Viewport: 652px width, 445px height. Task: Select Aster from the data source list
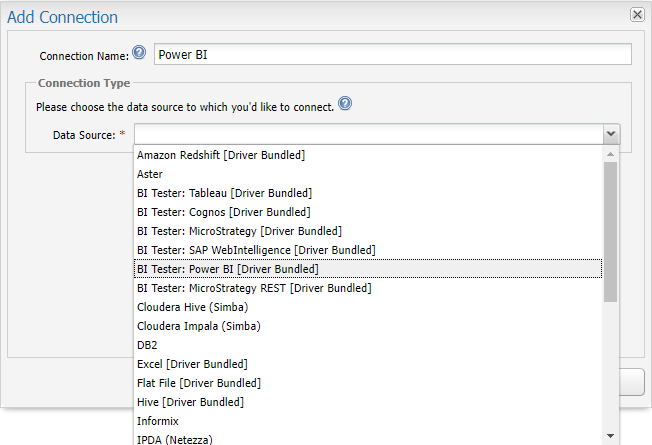click(368, 174)
